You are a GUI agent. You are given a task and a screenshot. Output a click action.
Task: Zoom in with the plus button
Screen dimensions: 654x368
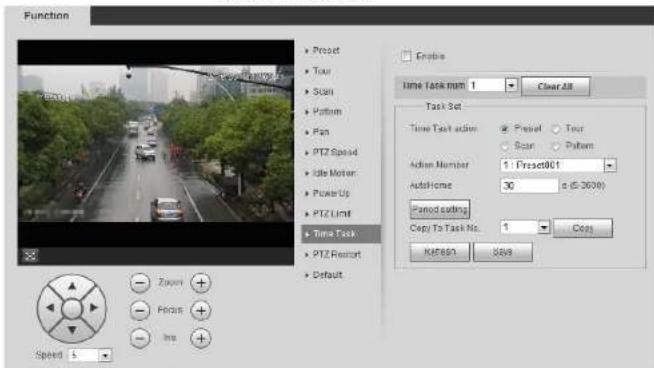[x=201, y=283]
